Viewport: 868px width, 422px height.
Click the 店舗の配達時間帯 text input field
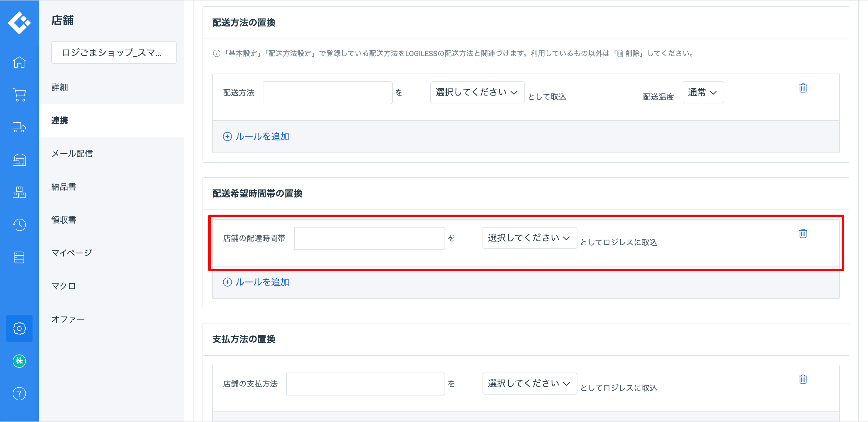pos(369,238)
